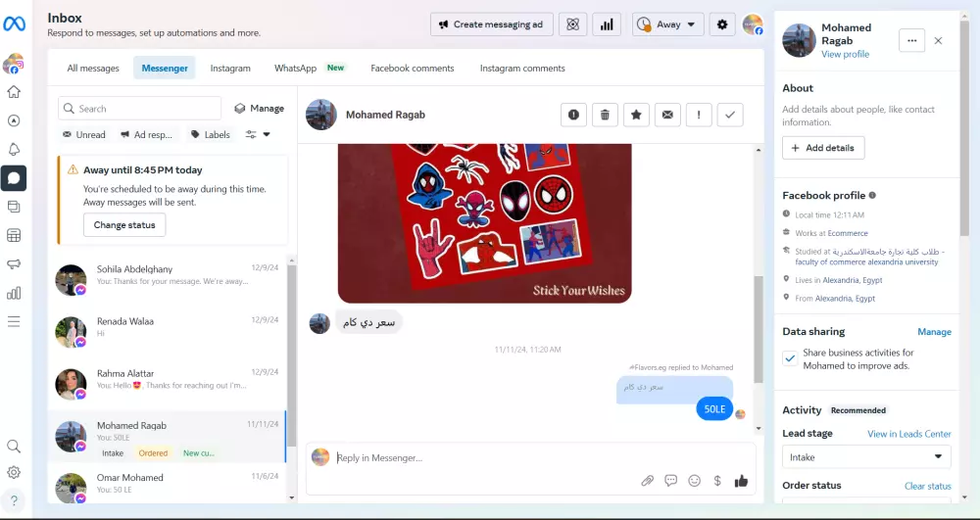980x520 pixels.
Task: Open View in Leads Center link
Action: [909, 434]
